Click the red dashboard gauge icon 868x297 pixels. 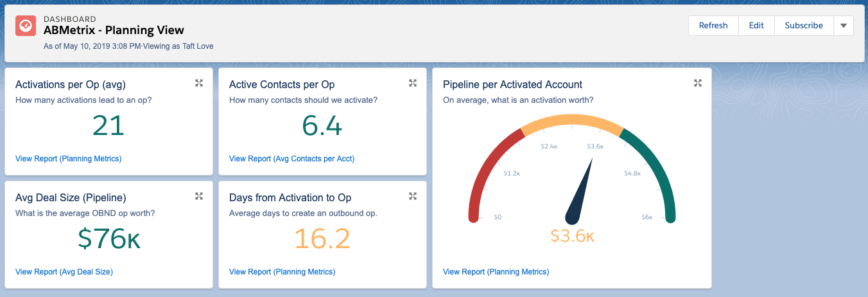tap(26, 26)
